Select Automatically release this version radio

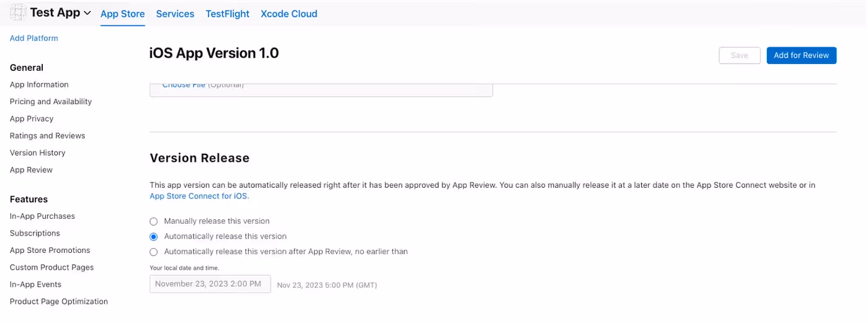[154, 236]
